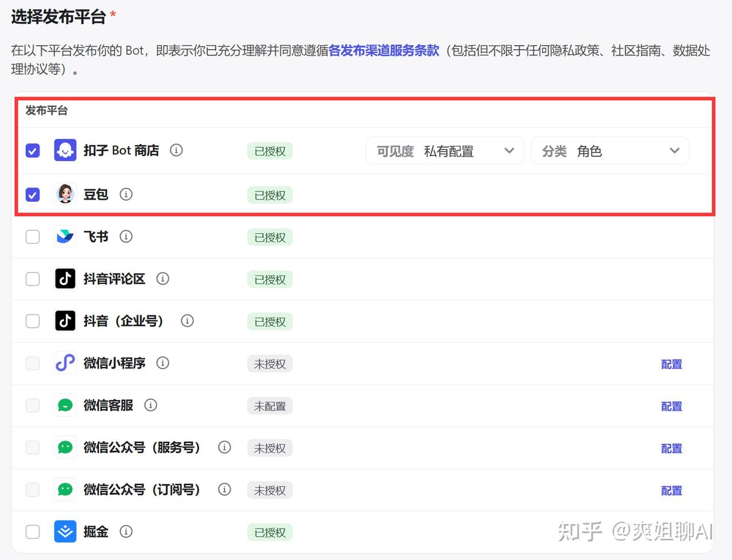This screenshot has height=560, width=732.
Task: Open the 各发布渠道服务条款 link
Action: 384,50
